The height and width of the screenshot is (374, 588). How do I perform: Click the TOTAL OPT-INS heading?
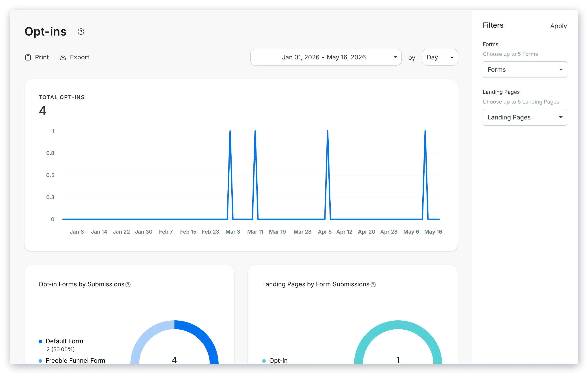point(62,97)
